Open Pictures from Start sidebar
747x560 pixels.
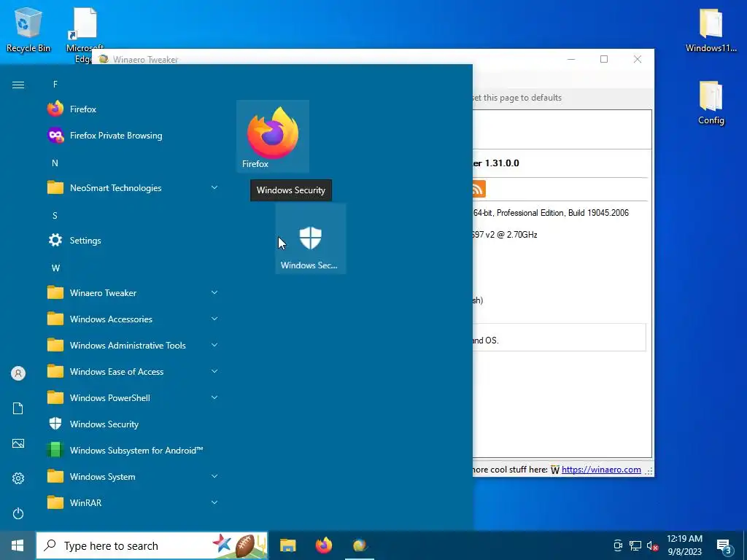click(x=18, y=443)
